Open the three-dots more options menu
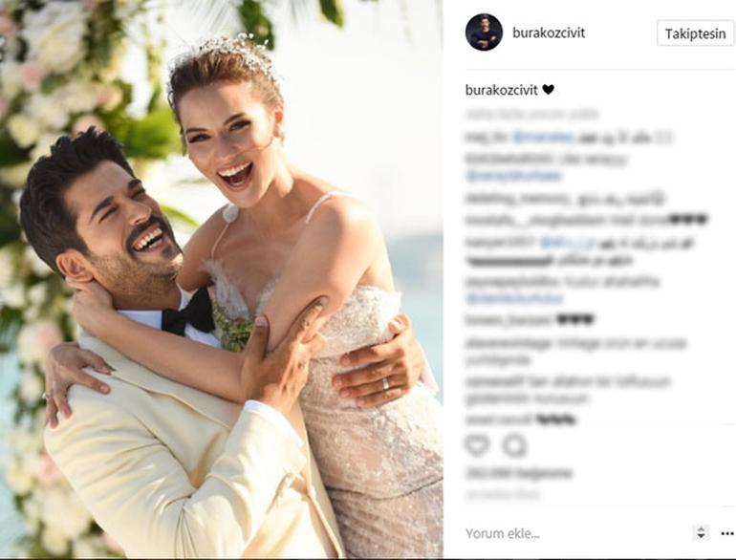Screen dimensions: 736x560 coord(727,533)
